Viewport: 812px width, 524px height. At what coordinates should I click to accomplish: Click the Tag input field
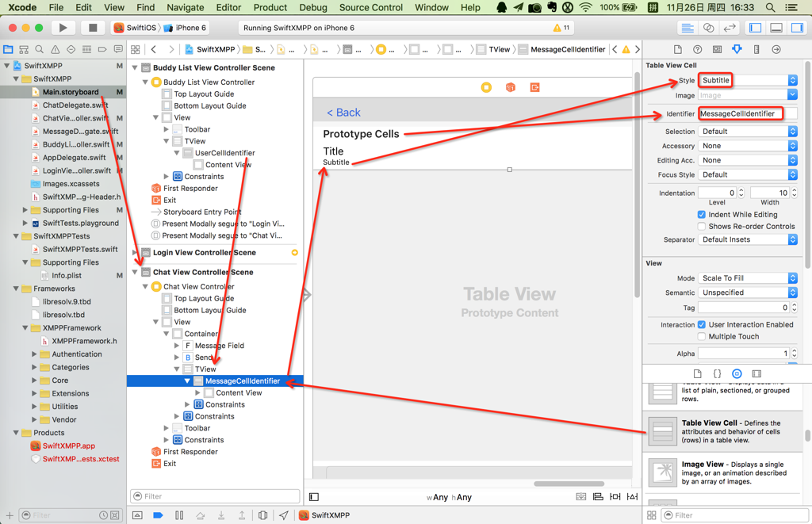(x=743, y=308)
